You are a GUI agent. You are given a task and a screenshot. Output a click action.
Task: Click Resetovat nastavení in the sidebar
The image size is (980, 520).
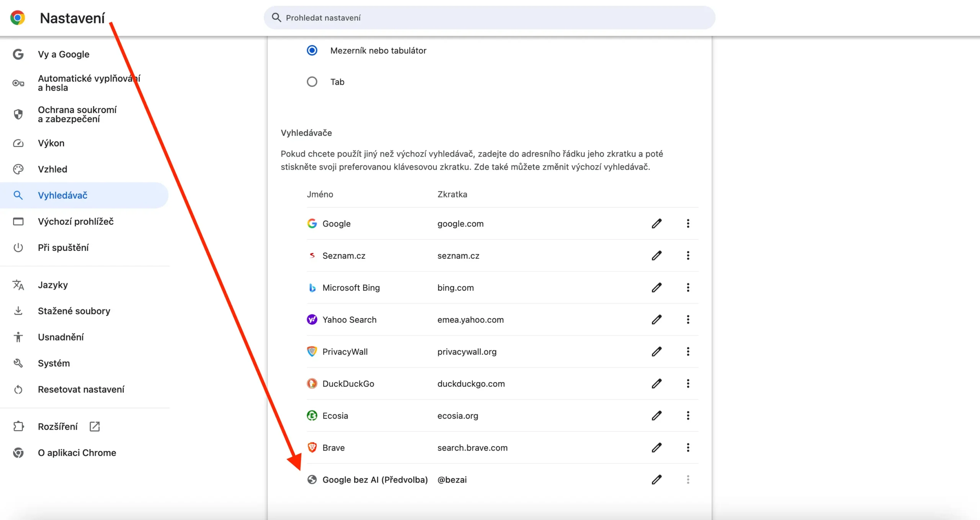point(81,389)
